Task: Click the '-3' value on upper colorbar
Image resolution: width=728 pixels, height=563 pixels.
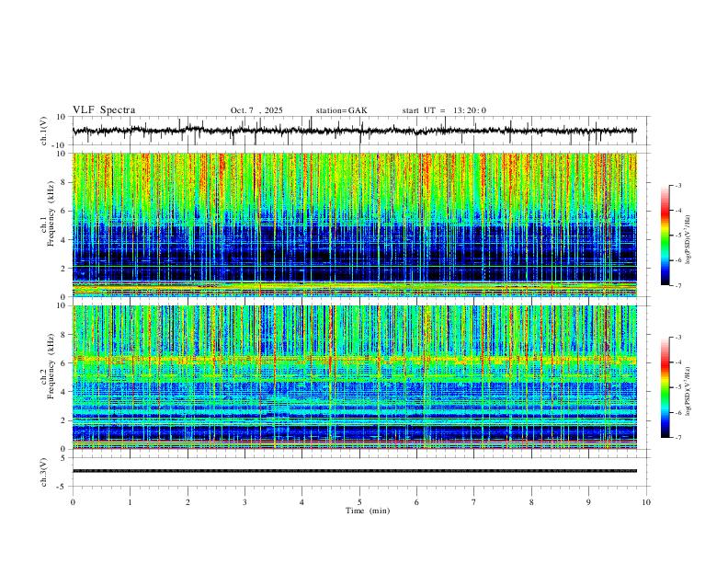Action: coord(677,185)
